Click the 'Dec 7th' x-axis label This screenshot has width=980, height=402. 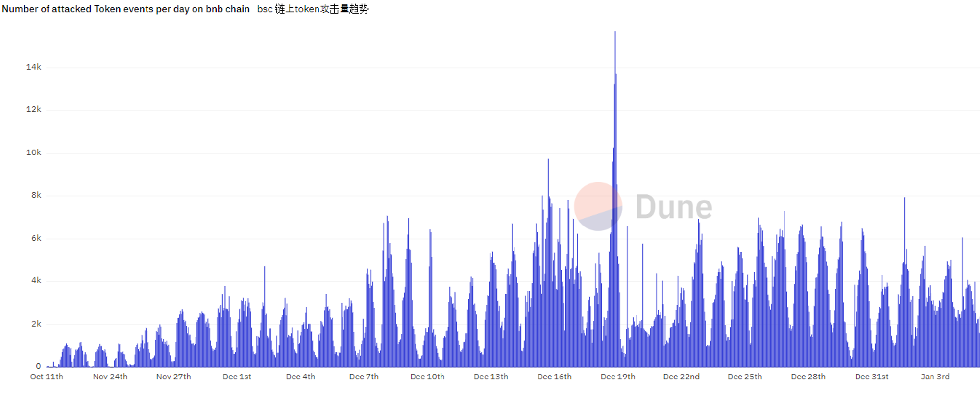pyautogui.click(x=364, y=377)
